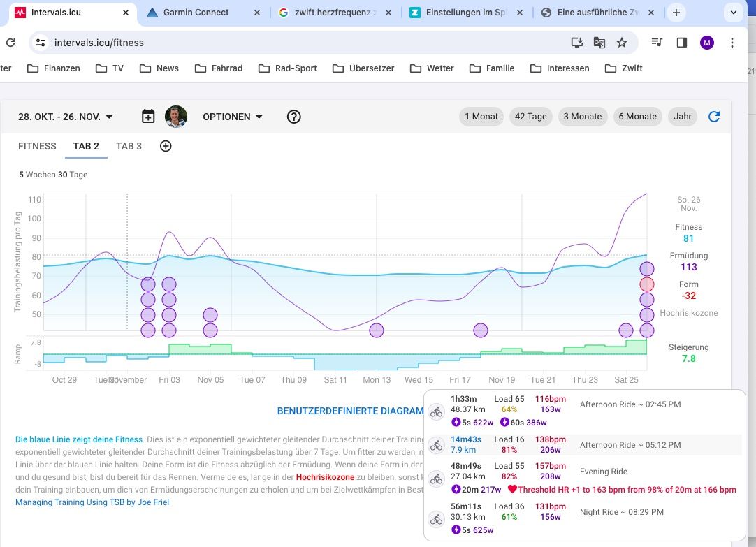Viewport: 756px width, 547px height.
Task: Open the media controls icon in toolbar
Action: click(656, 43)
